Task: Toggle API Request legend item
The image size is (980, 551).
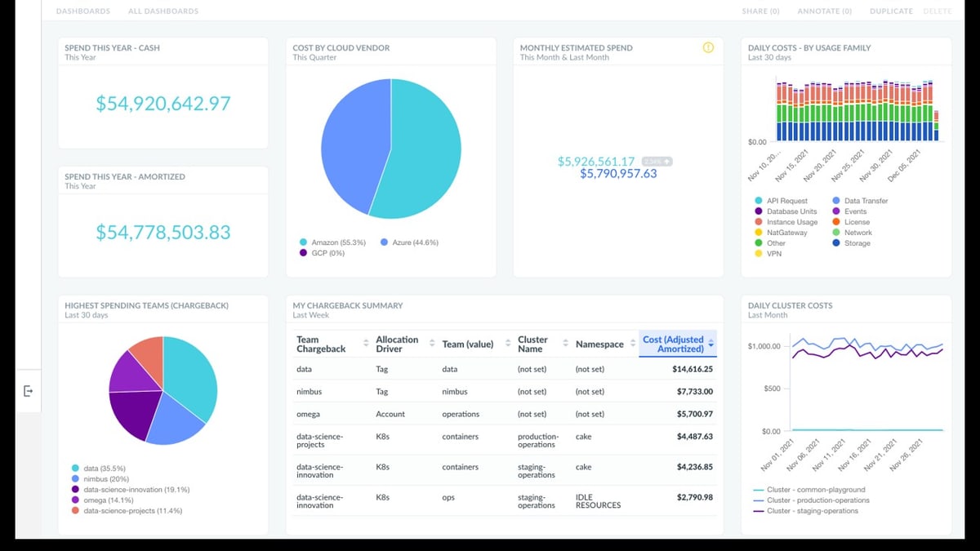Action: (x=781, y=201)
